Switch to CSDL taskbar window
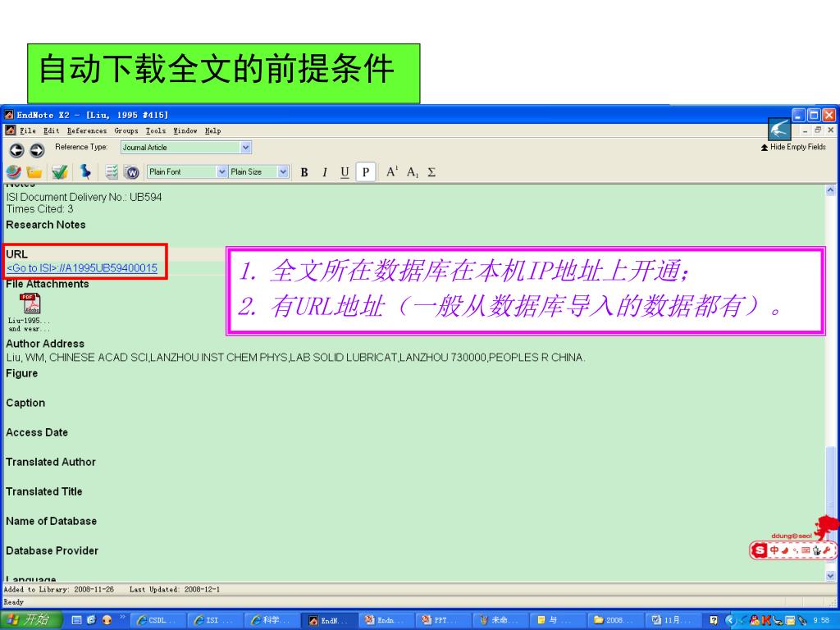 coord(158,620)
